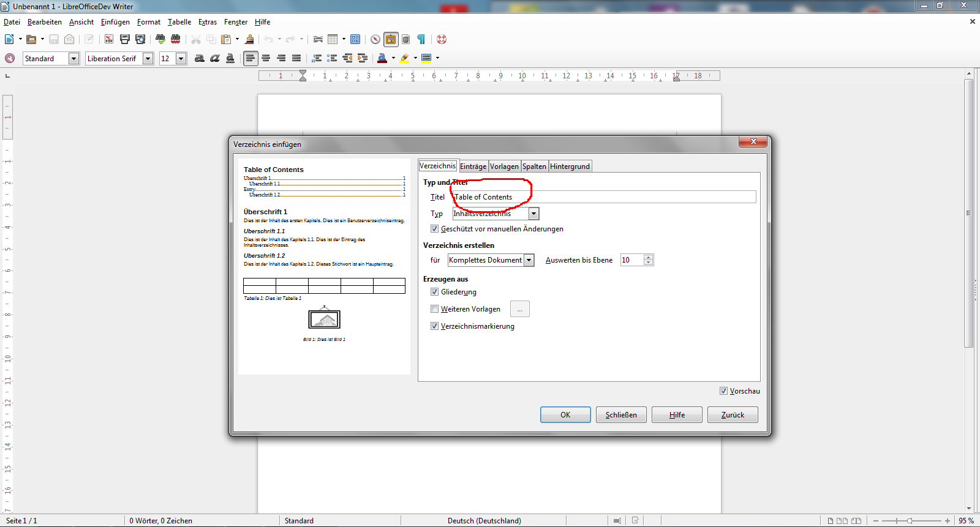Image resolution: width=980 pixels, height=527 pixels.
Task: Enable the Weiteren Vorlagen checkbox
Action: click(434, 309)
